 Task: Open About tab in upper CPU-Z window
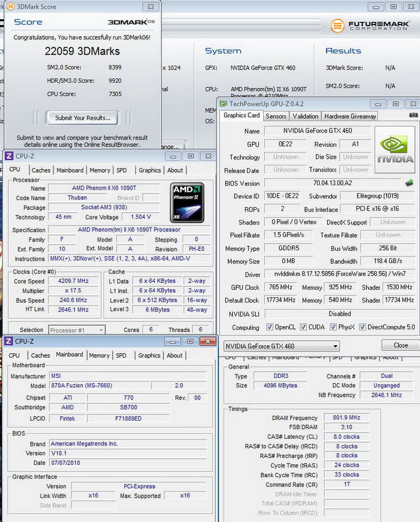[175, 170]
